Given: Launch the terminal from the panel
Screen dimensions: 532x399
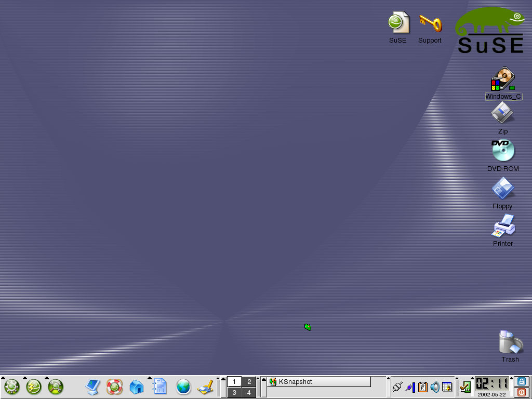Looking at the screenshot, I should click(x=92, y=387).
